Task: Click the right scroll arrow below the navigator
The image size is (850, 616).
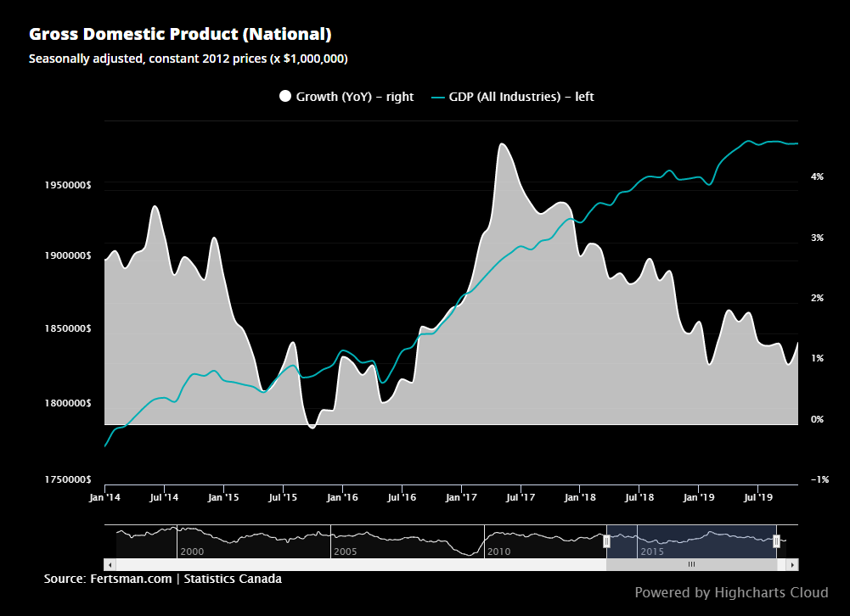Action: coord(792,563)
